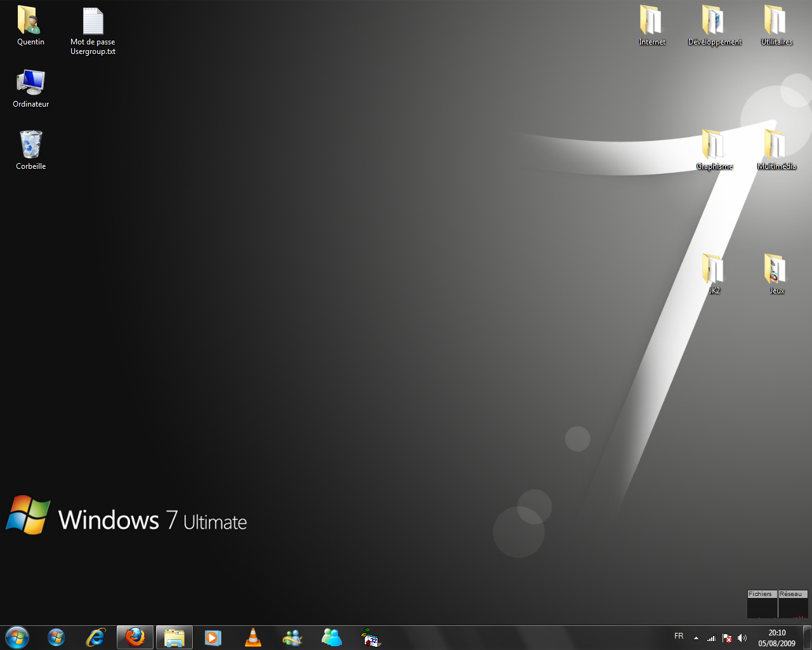
Task: Select the Jeux folder
Action: 776,274
